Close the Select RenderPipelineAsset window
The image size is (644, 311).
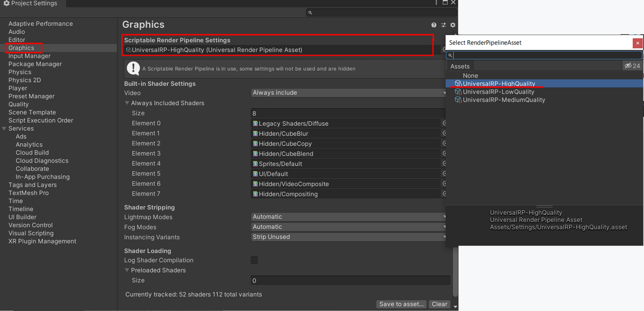click(638, 43)
